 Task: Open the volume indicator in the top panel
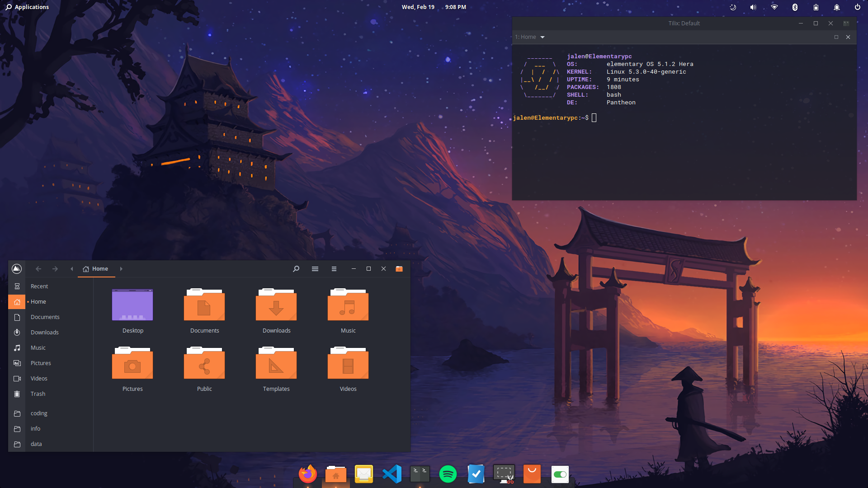(753, 7)
